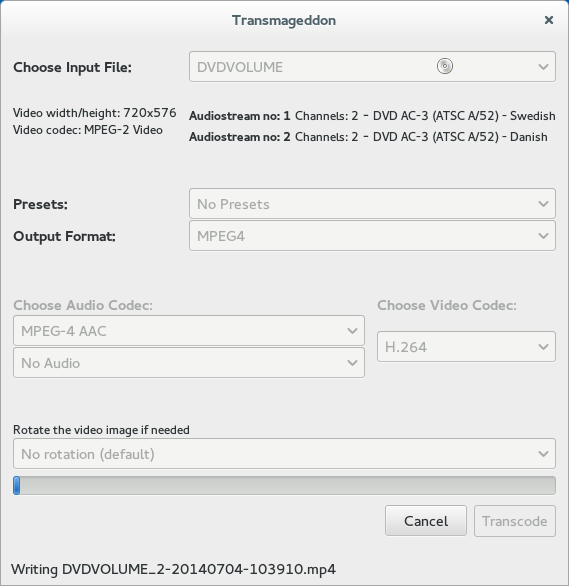Viewport: 569px width, 586px height.
Task: Open the MPEG-4 AAC audio codec dropdown
Action: click(x=189, y=330)
